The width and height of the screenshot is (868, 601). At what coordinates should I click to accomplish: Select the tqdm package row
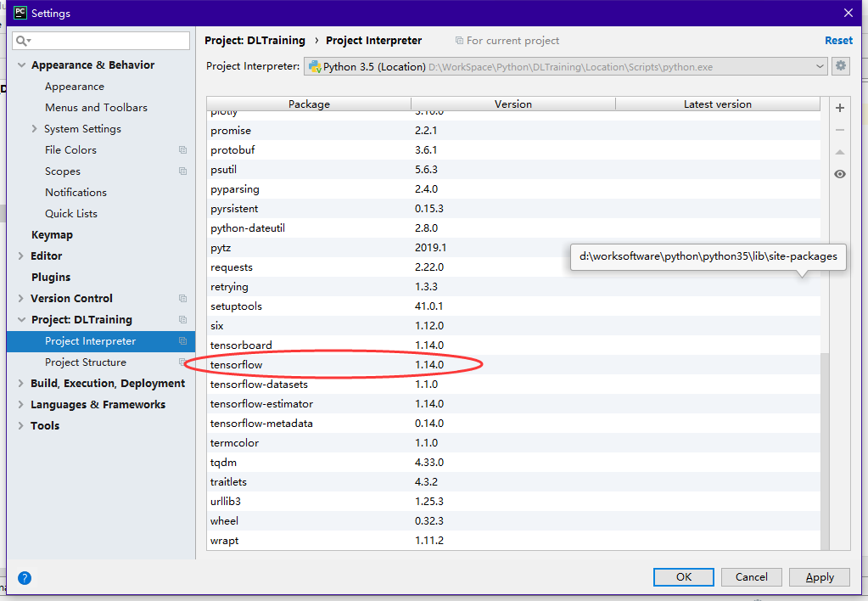tap(513, 463)
